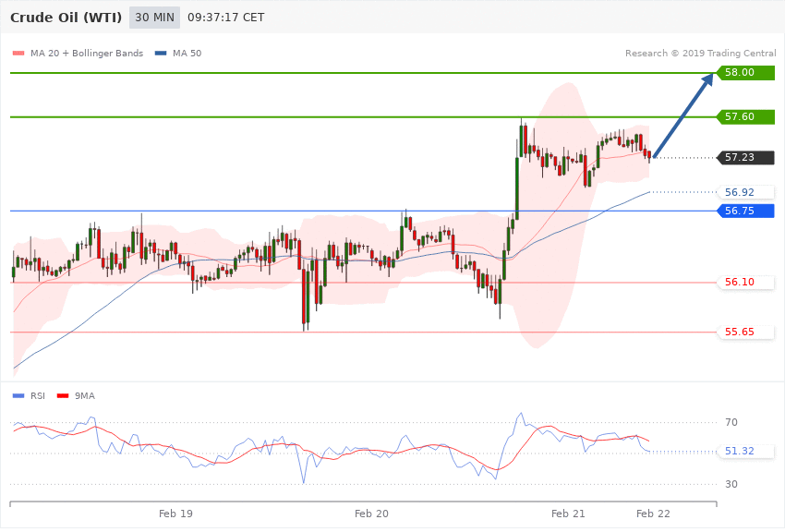Click the RSI legend label
The image size is (785, 532).
click(x=38, y=396)
